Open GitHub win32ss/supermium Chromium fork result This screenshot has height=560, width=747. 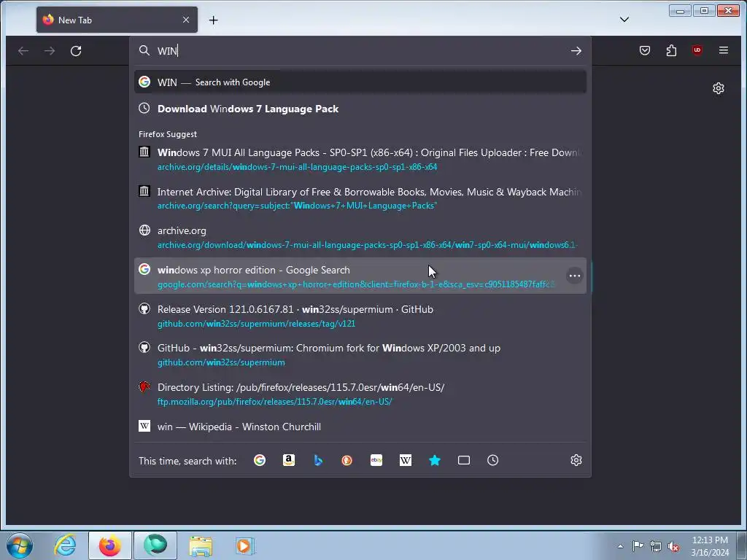click(x=360, y=355)
